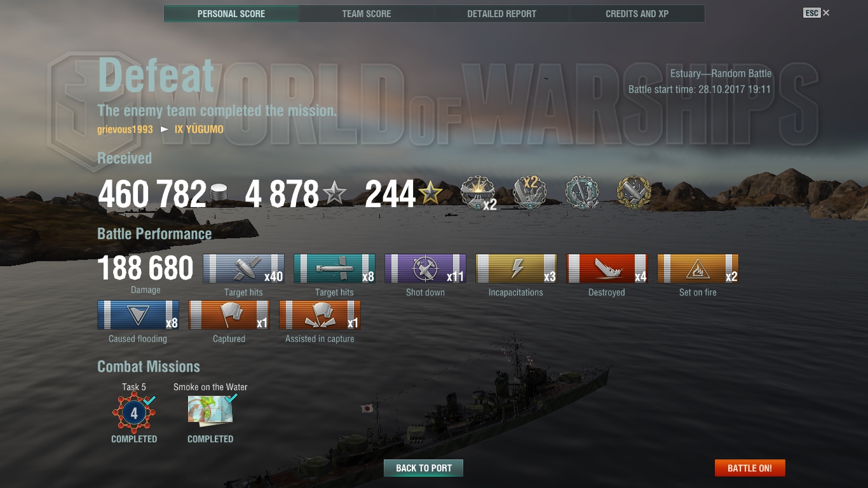Click the Battle On! button
Screen dimensions: 868x488
(750, 468)
